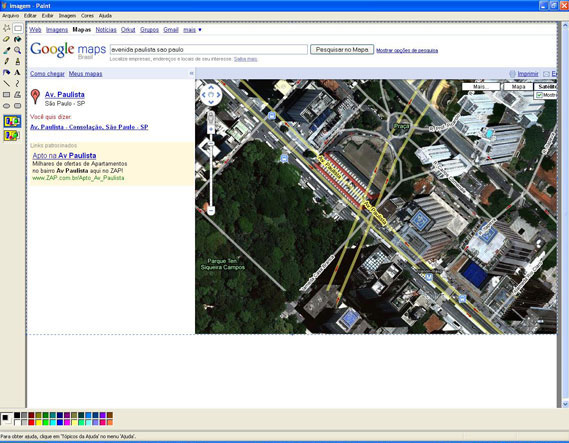Select the Rectangle shape tool
The image size is (569, 443).
(7, 95)
